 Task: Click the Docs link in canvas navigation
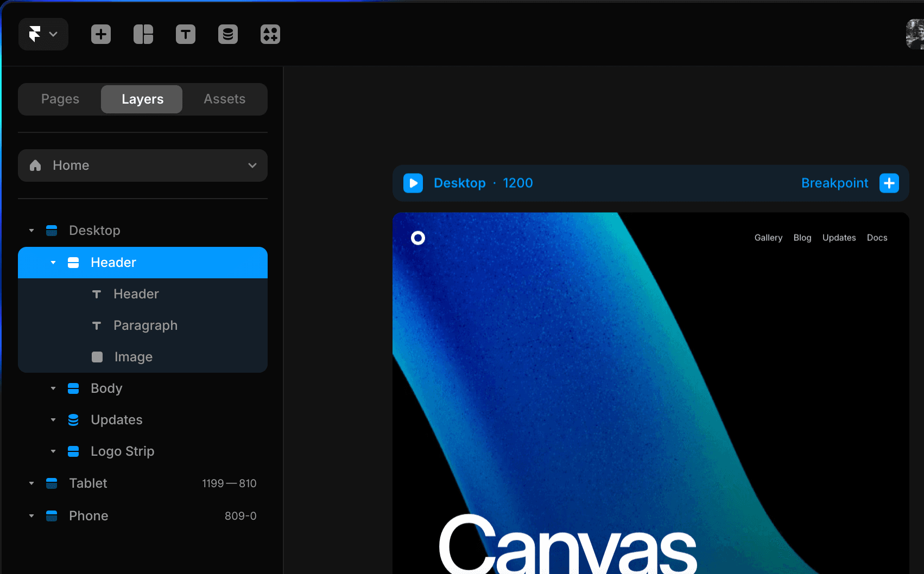[877, 238]
